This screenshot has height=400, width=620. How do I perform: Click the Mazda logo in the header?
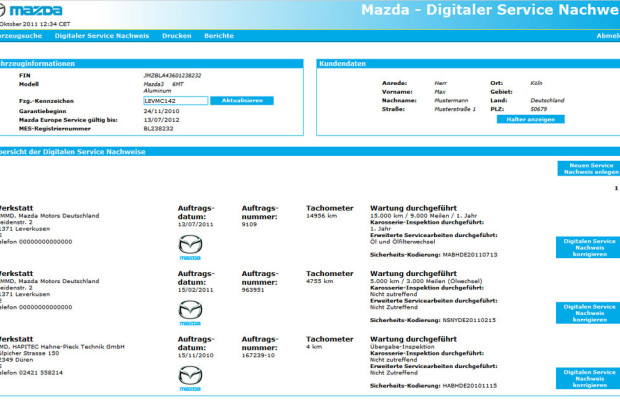coord(31,10)
